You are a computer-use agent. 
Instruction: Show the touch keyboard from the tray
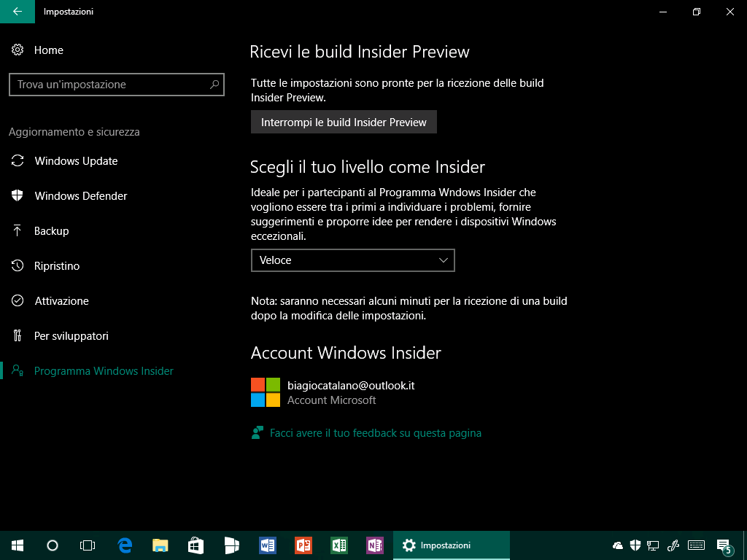(x=697, y=545)
